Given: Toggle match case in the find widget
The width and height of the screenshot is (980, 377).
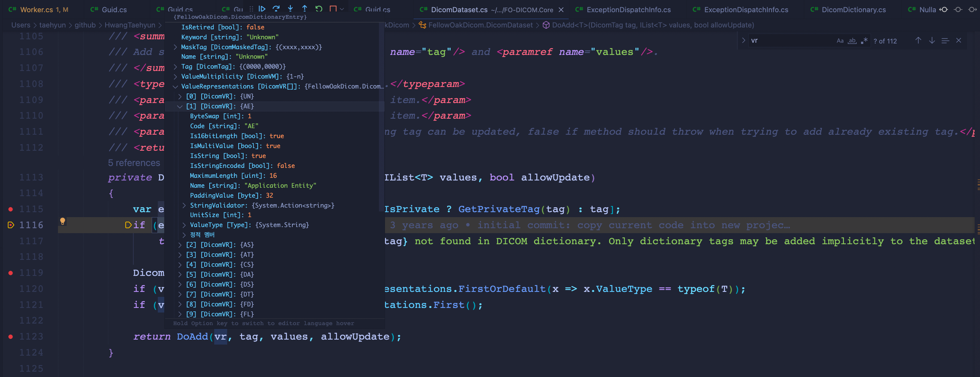Looking at the screenshot, I should click(x=840, y=40).
